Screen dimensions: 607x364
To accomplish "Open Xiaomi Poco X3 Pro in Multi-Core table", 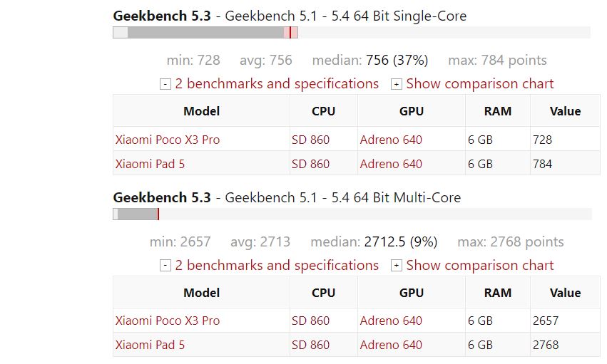I will pyautogui.click(x=167, y=321).
